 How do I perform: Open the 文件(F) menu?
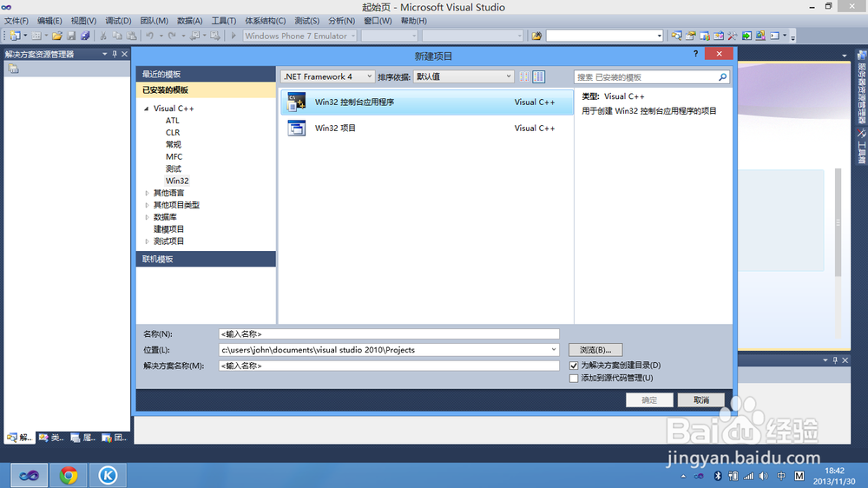coord(16,21)
